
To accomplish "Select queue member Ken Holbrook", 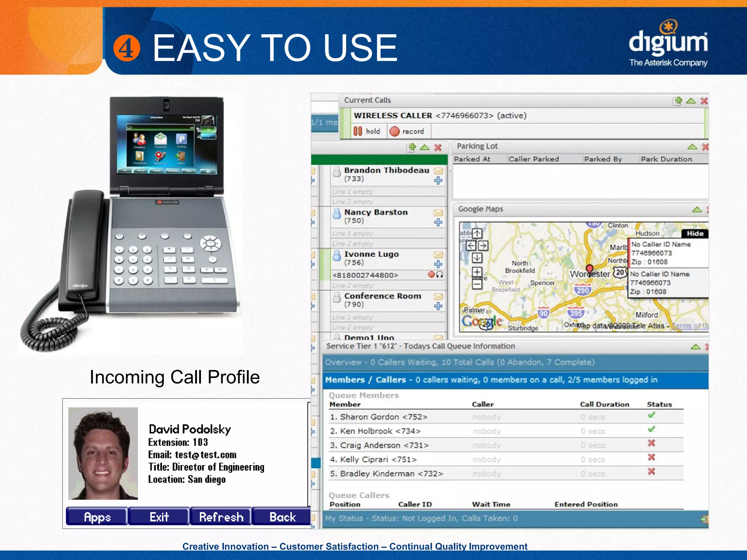I will (506, 431).
